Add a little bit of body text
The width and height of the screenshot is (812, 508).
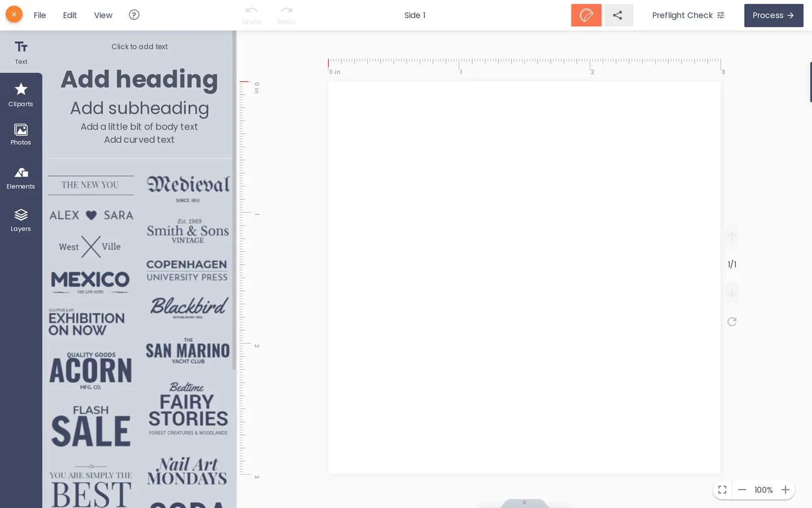[139, 126]
